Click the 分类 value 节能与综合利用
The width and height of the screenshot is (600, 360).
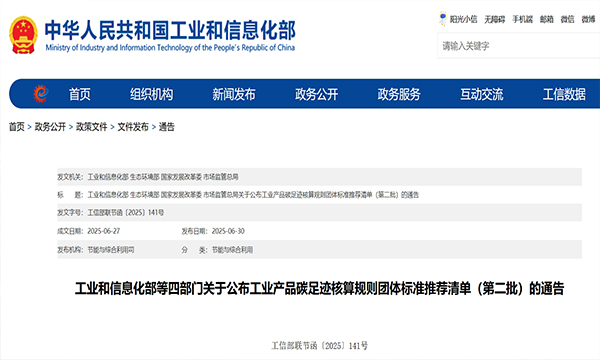[x=232, y=250]
